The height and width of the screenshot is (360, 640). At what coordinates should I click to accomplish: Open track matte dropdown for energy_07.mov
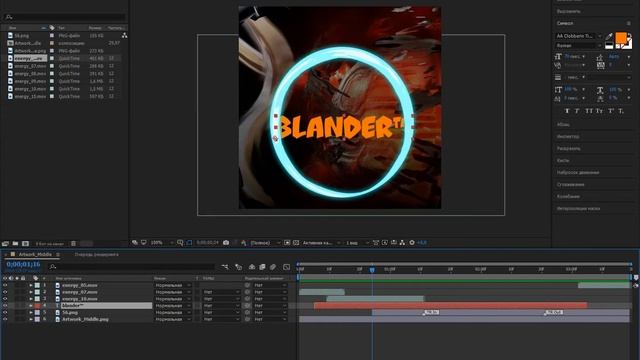pos(222,292)
